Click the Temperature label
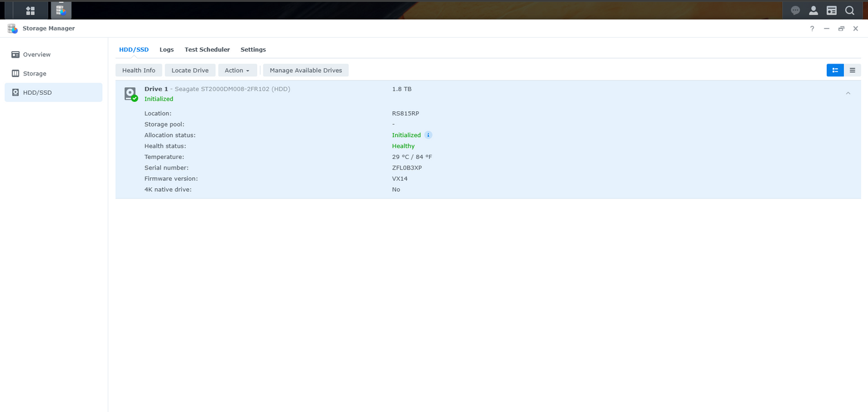The image size is (868, 412). pos(164,157)
